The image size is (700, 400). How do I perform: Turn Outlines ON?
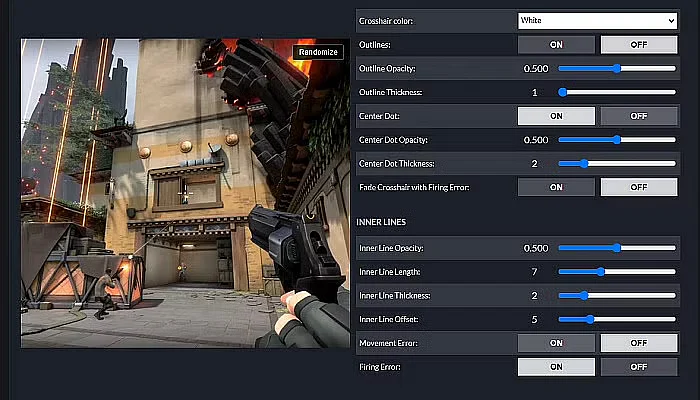coord(556,45)
